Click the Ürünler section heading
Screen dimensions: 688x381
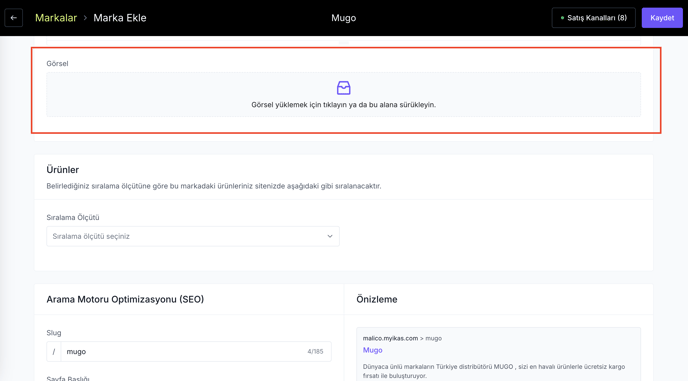63,170
